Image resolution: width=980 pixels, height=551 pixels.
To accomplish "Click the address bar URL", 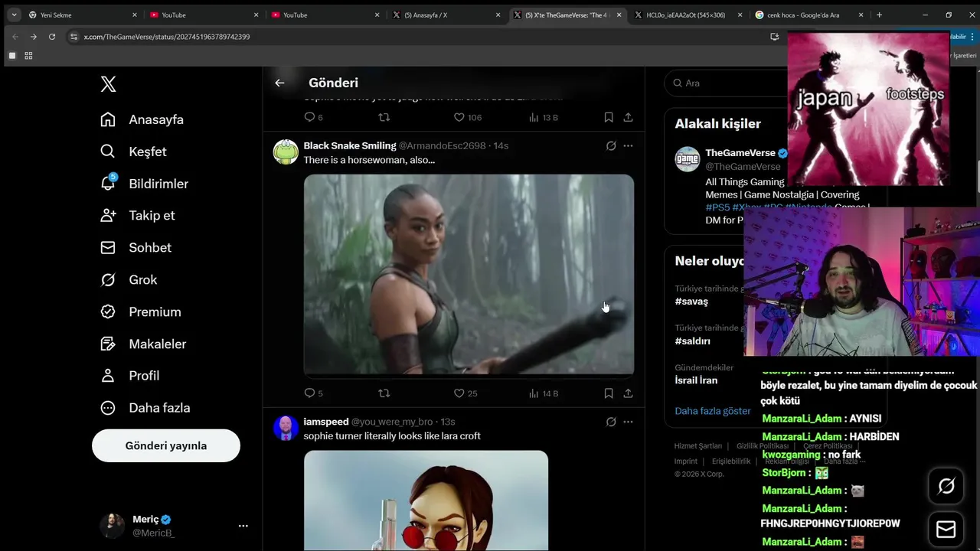I will [167, 37].
